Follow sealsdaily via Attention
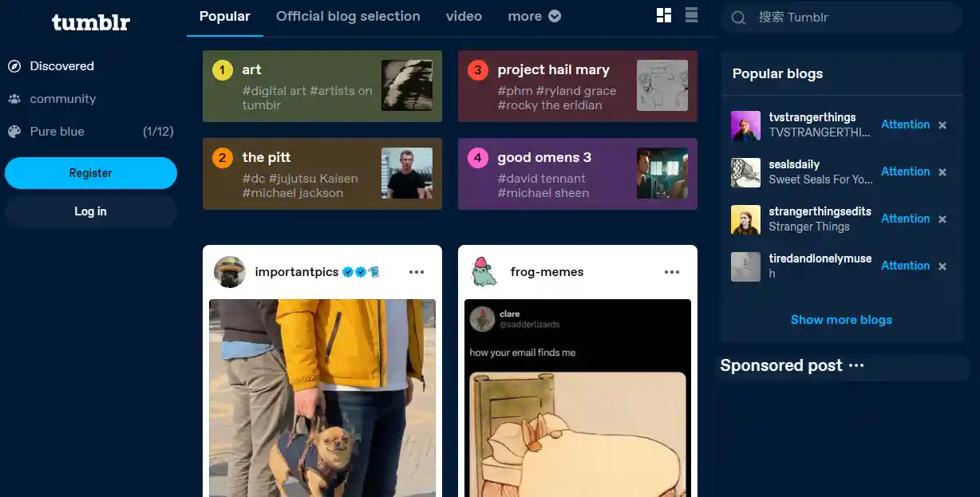This screenshot has height=497, width=980. [905, 172]
